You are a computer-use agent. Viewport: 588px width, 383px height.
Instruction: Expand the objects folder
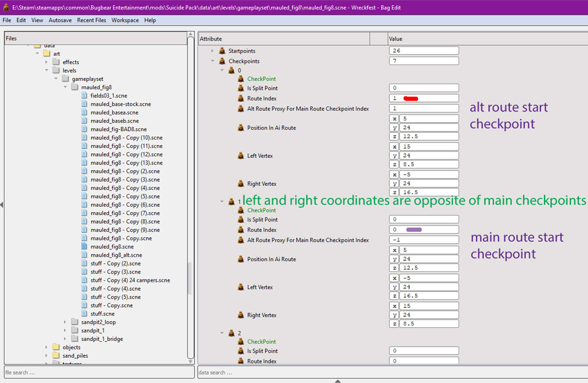tap(46, 347)
